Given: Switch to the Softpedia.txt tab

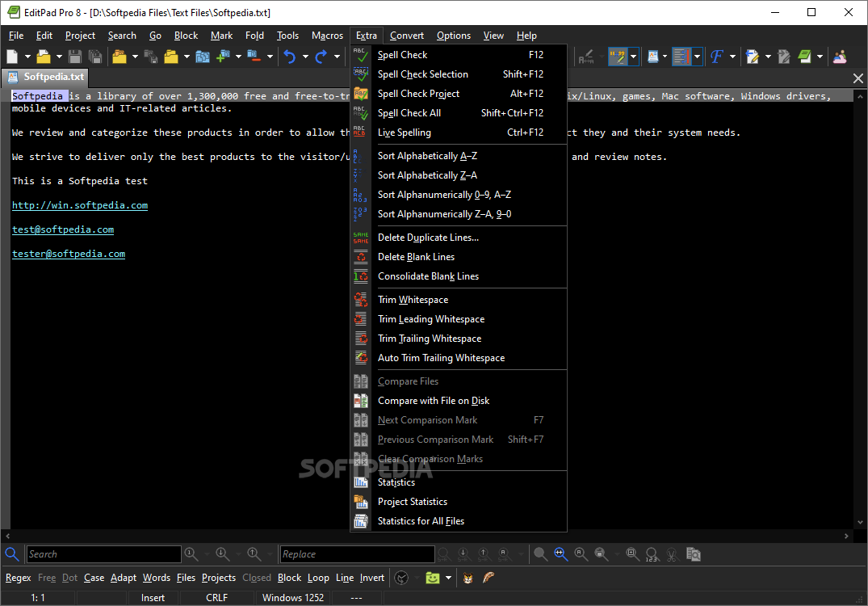Looking at the screenshot, I should click(x=45, y=77).
